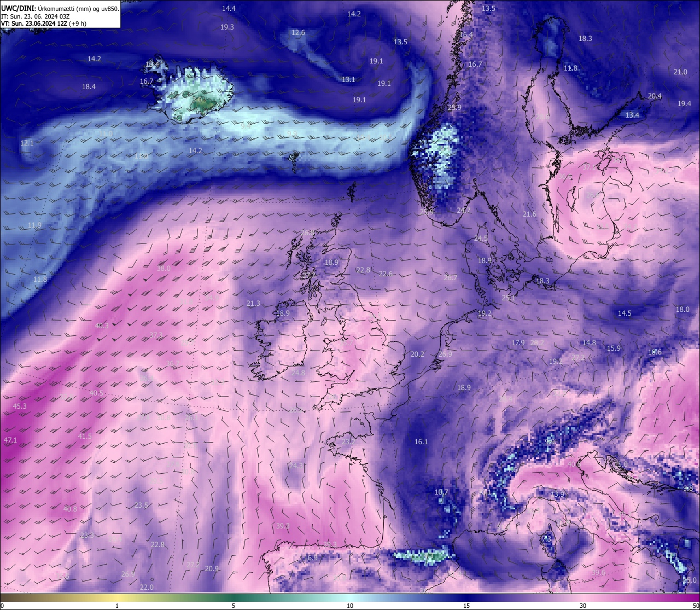Click the 37.3 value label
Image resolution: width=700 pixels, height=610 pixels.
(x=156, y=335)
